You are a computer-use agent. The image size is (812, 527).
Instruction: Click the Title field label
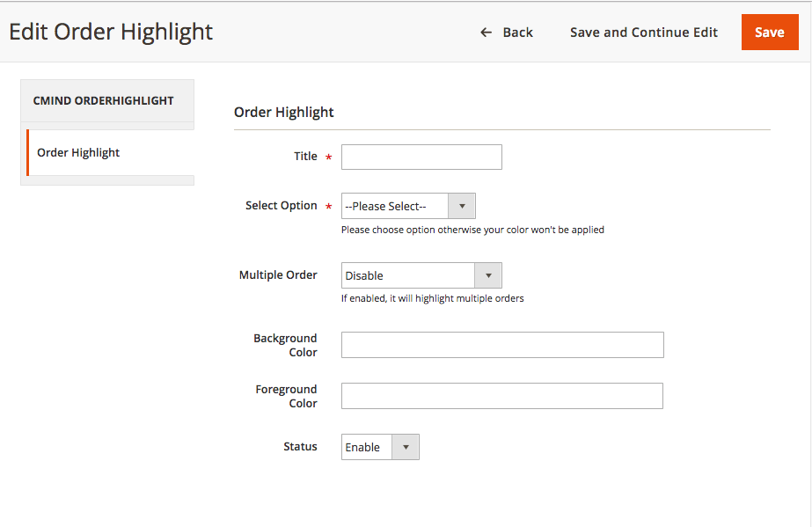(305, 156)
